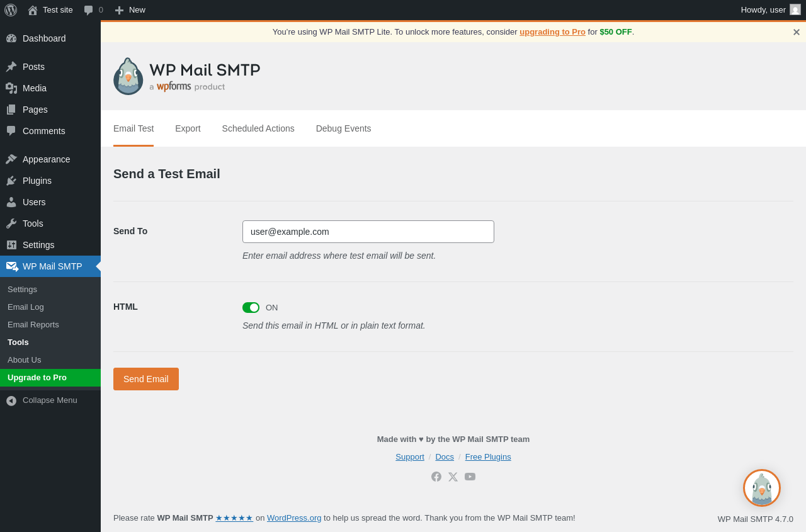Open the YouTube social icon link

pyautogui.click(x=470, y=477)
